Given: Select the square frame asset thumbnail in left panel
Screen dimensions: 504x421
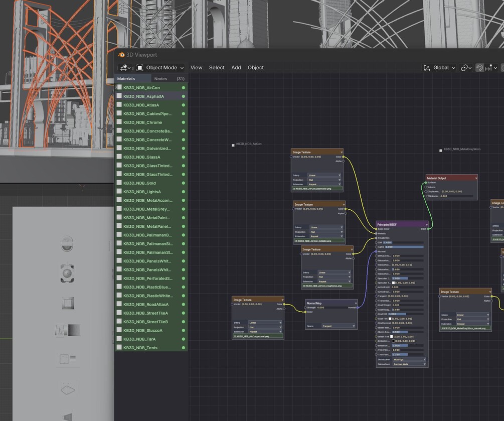Looking at the screenshot, I should click(68, 303).
